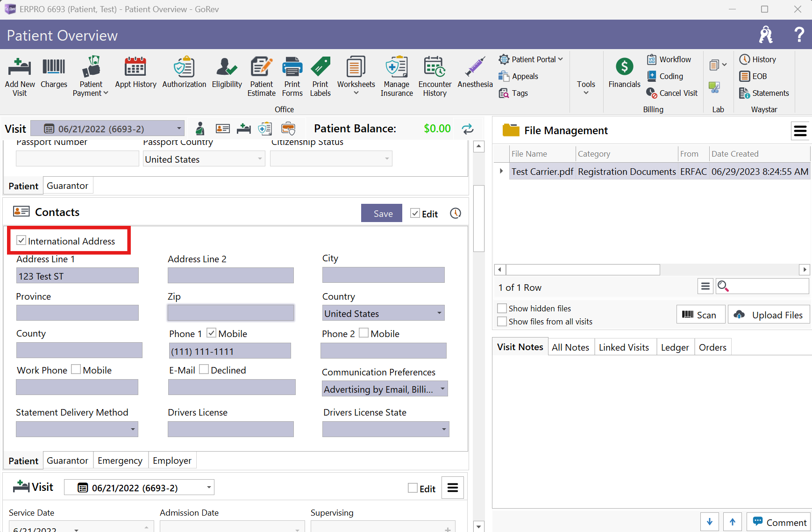Open Print Labels
This screenshot has width=812, height=532.
click(x=320, y=76)
